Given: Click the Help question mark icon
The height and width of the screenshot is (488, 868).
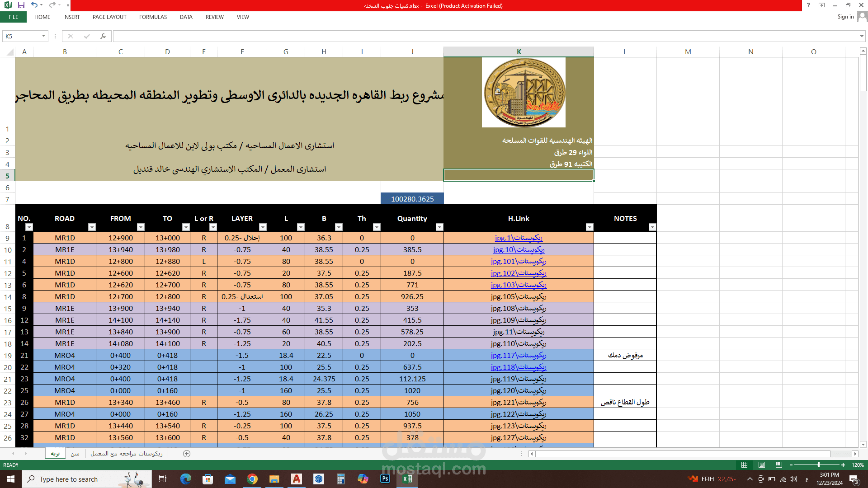Looking at the screenshot, I should tap(809, 5).
